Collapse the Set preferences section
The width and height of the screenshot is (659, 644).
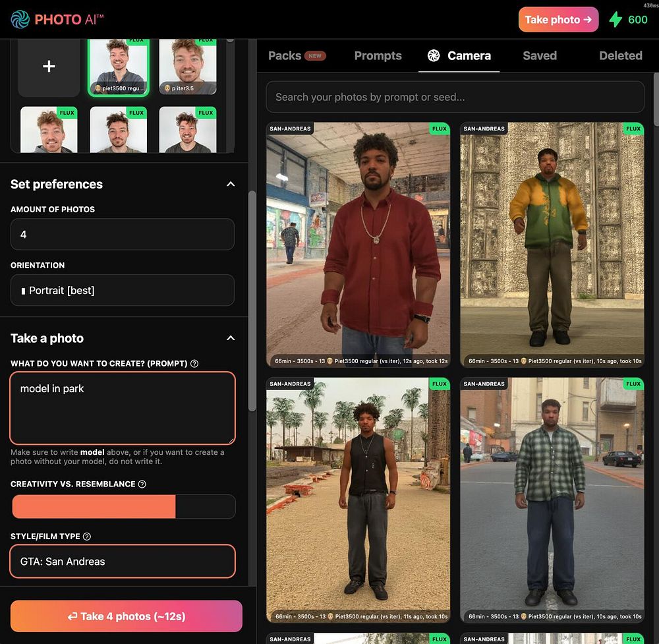click(x=231, y=184)
